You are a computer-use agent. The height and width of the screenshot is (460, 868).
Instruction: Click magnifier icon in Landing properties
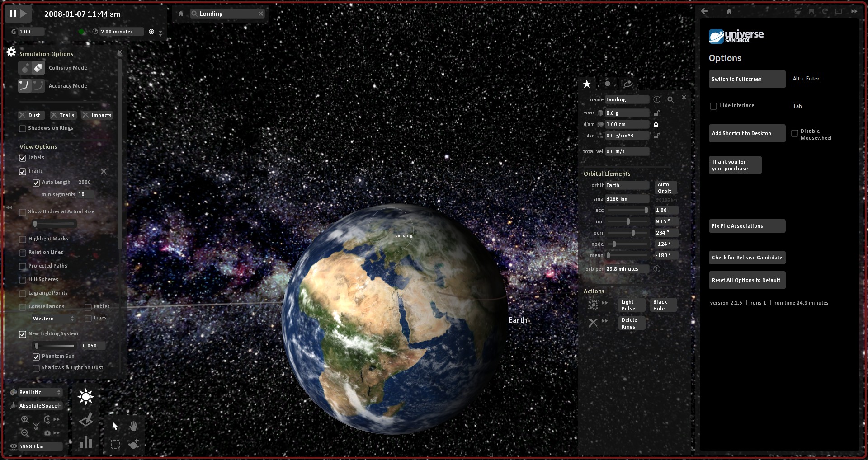point(670,99)
